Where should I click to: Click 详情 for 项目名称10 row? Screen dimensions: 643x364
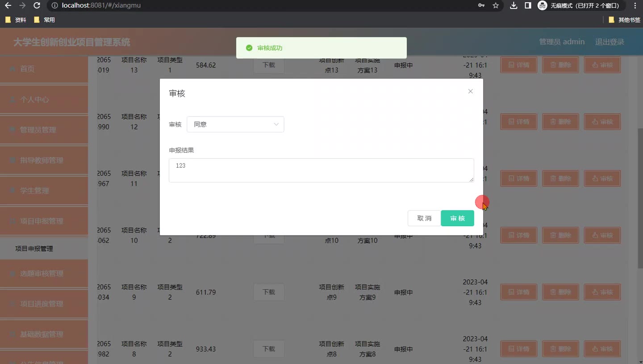[518, 235]
